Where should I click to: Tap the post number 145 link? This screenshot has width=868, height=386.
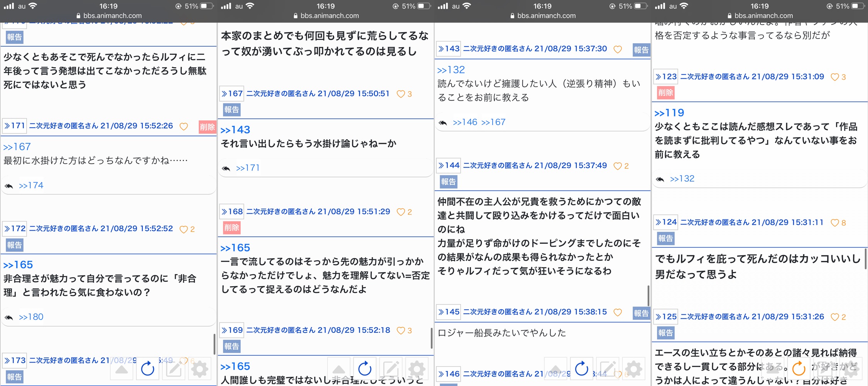[449, 312]
